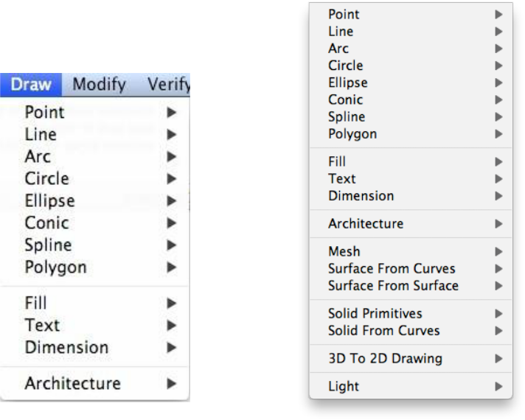Expand the Surface From Surface arrow
Screen dimensions: 525x420
click(499, 285)
